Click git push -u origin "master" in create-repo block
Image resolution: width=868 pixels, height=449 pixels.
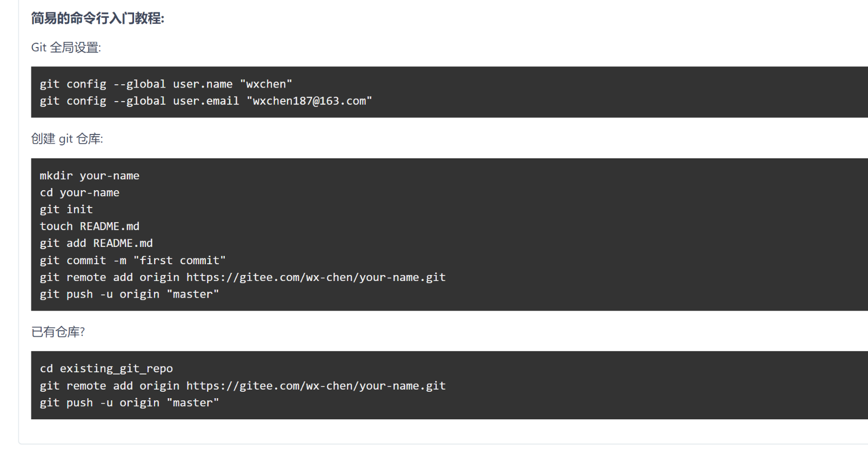129,294
